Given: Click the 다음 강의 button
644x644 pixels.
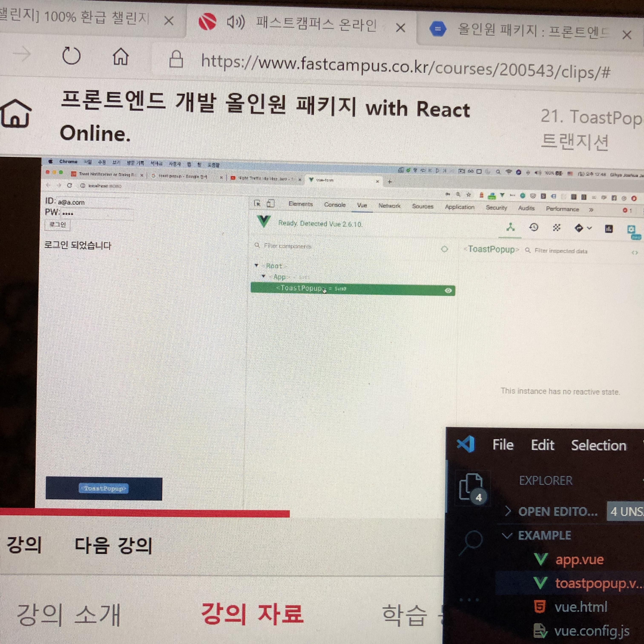Looking at the screenshot, I should [x=113, y=545].
